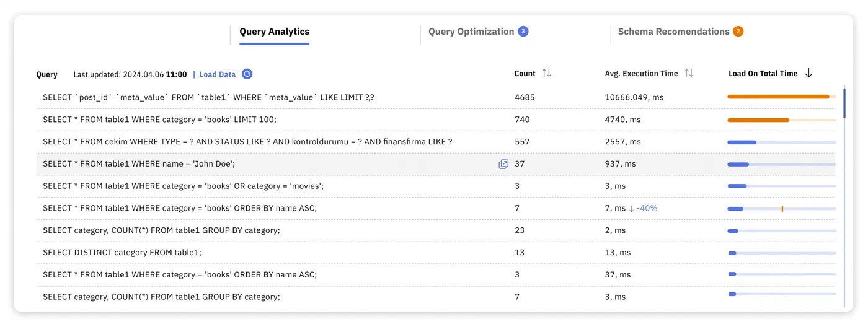Screen dimensions: 868x327
Task: Click the execution time 937, ms
Action: click(621, 164)
